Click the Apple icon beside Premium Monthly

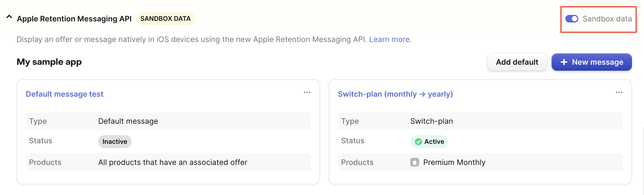click(414, 162)
